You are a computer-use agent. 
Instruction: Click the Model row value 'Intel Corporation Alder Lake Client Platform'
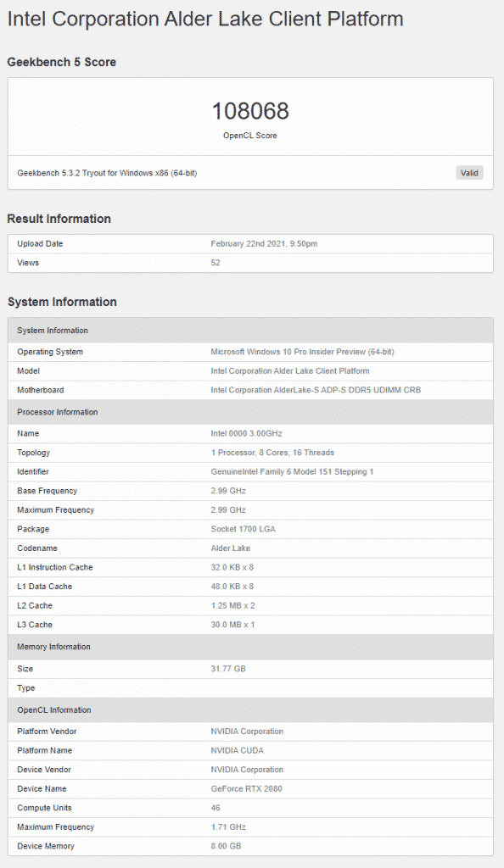point(290,371)
